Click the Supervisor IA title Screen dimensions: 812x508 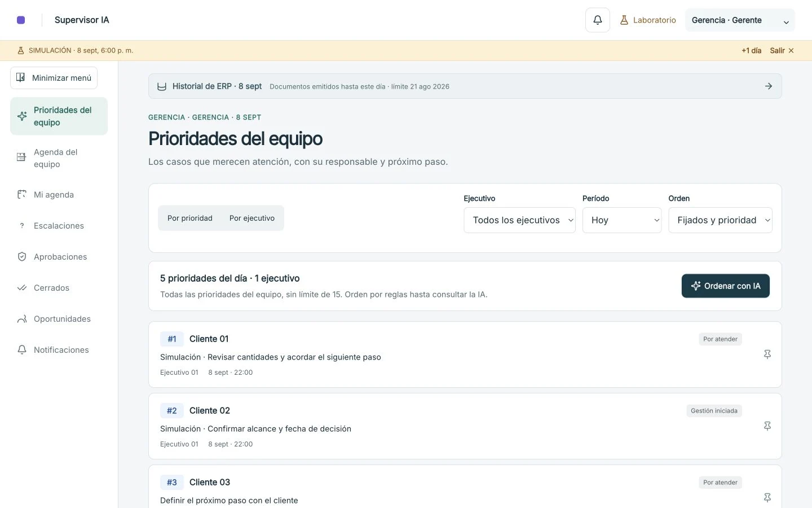pos(82,20)
